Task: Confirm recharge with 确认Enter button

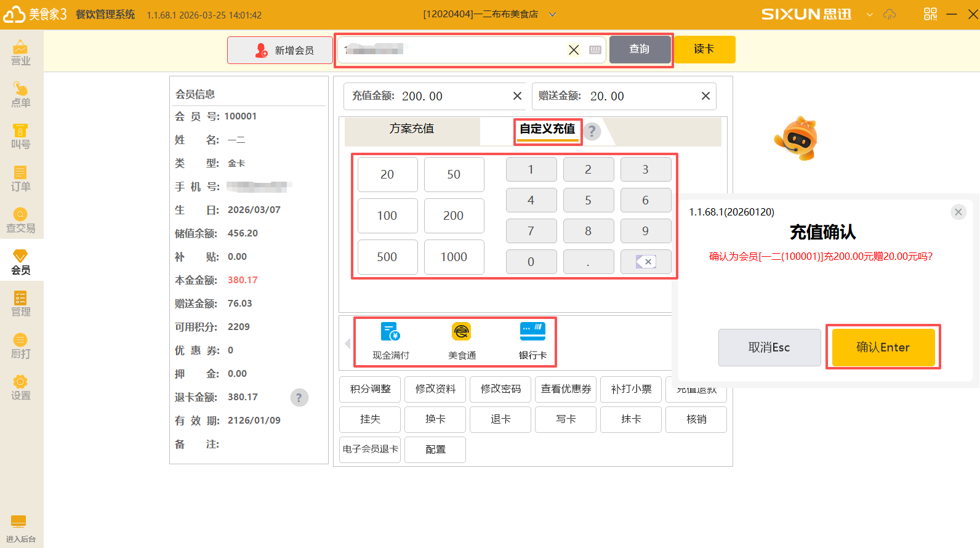Action: click(883, 347)
